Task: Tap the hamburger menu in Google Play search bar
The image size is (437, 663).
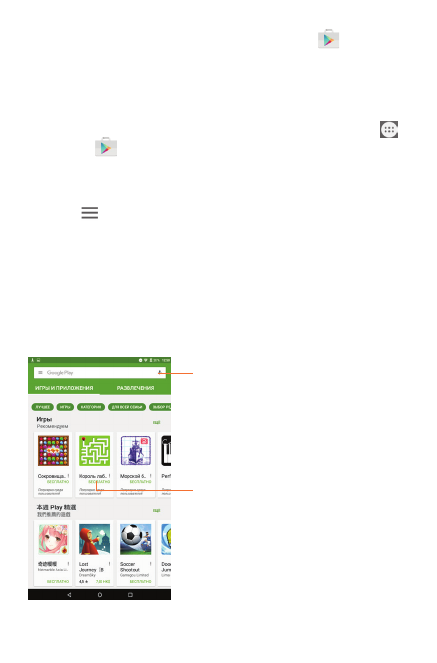Action: [40, 373]
